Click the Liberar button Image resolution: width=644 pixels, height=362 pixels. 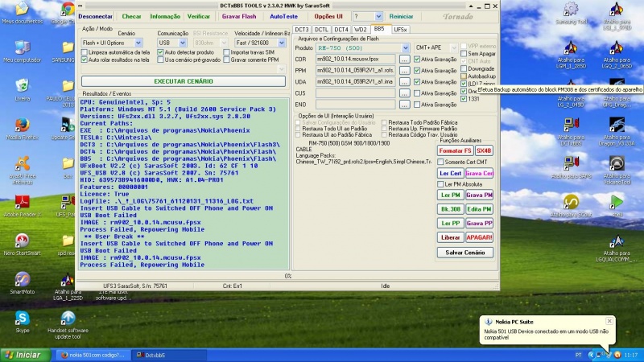tap(450, 237)
